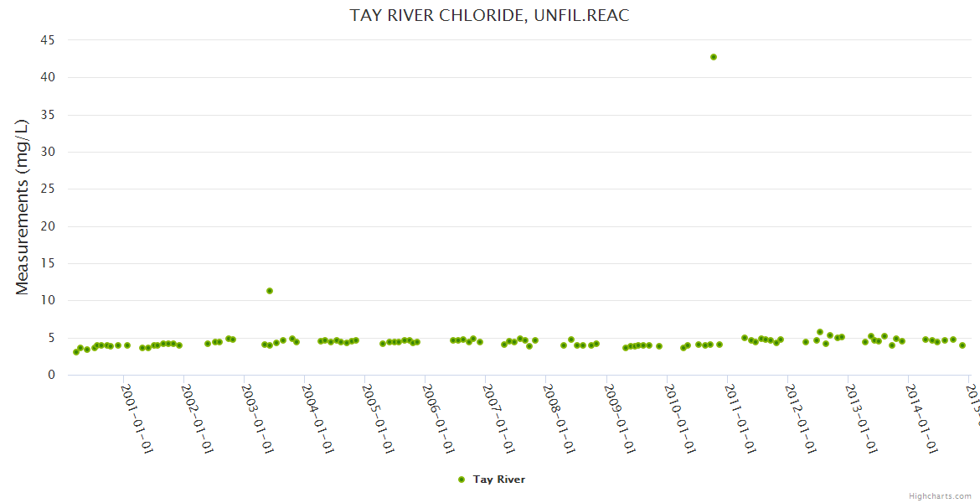The height and width of the screenshot is (503, 980).
Task: Click the outlier data point near 43 mg/L
Action: [x=714, y=57]
